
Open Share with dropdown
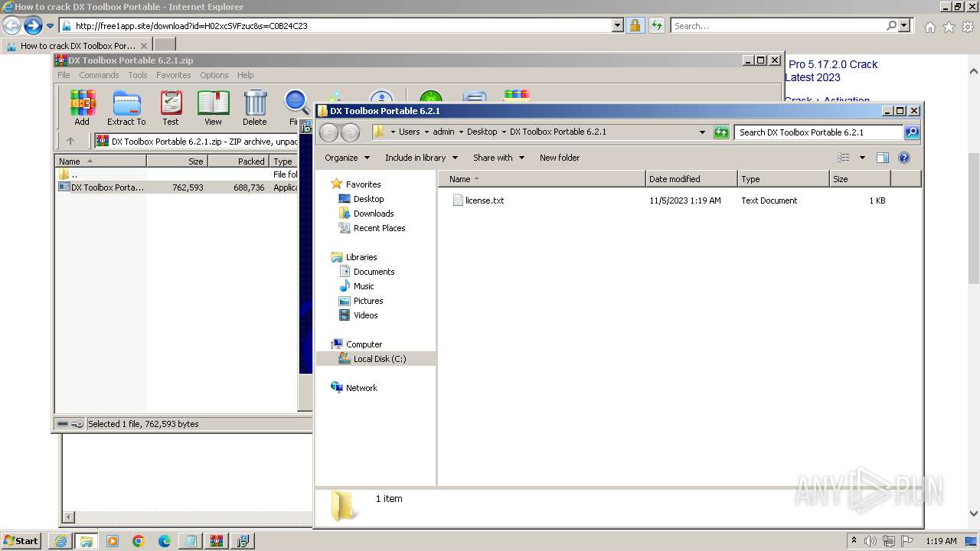pyautogui.click(x=498, y=158)
